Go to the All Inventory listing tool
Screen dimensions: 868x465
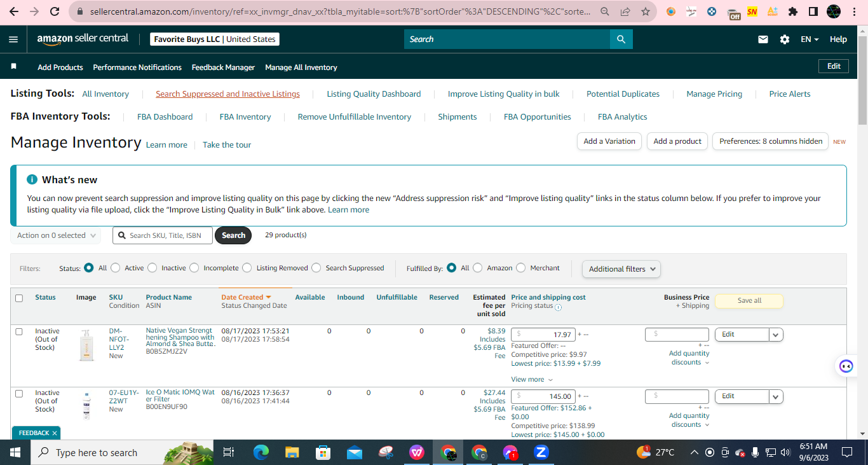(105, 94)
